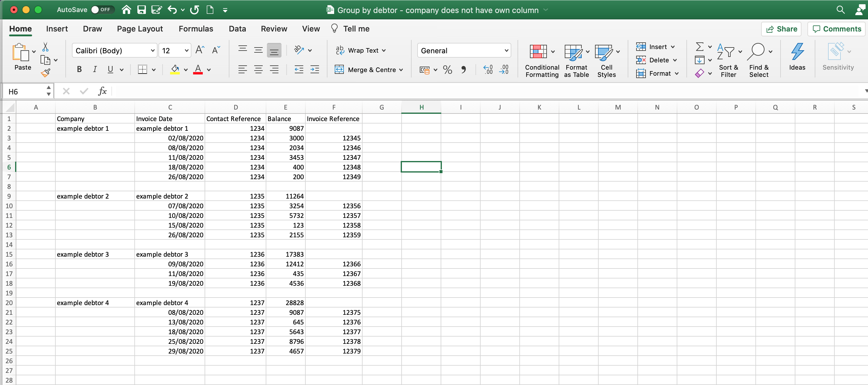868x385 pixels.
Task: Click the Increase Indent icon
Action: coord(315,69)
